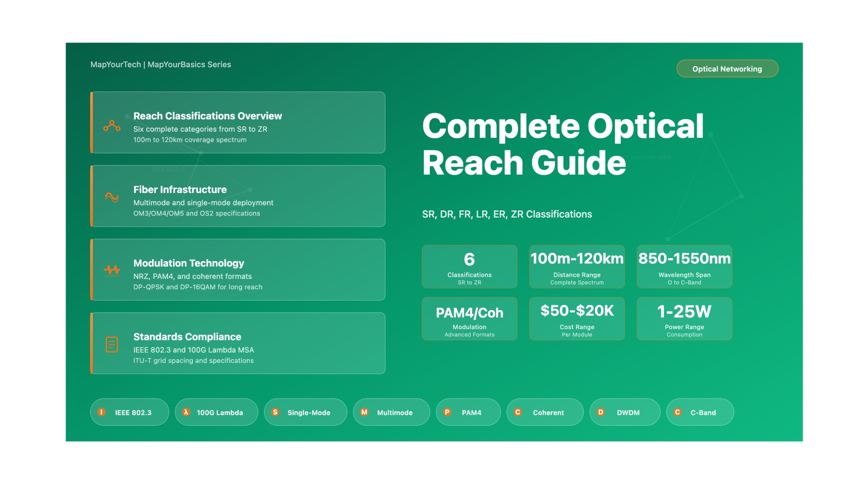This screenshot has width=868, height=488.
Task: Open the PAM4/Coh Modulation card
Action: pos(469,319)
